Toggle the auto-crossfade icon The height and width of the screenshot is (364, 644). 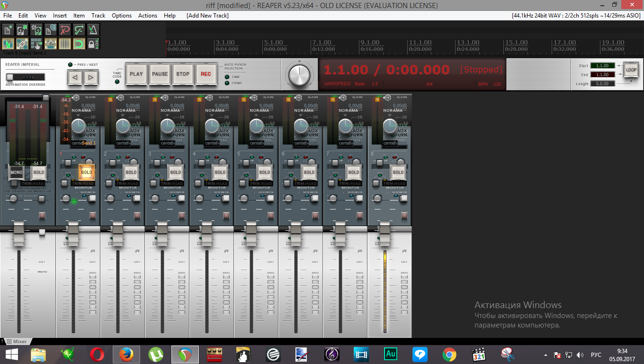[8, 44]
